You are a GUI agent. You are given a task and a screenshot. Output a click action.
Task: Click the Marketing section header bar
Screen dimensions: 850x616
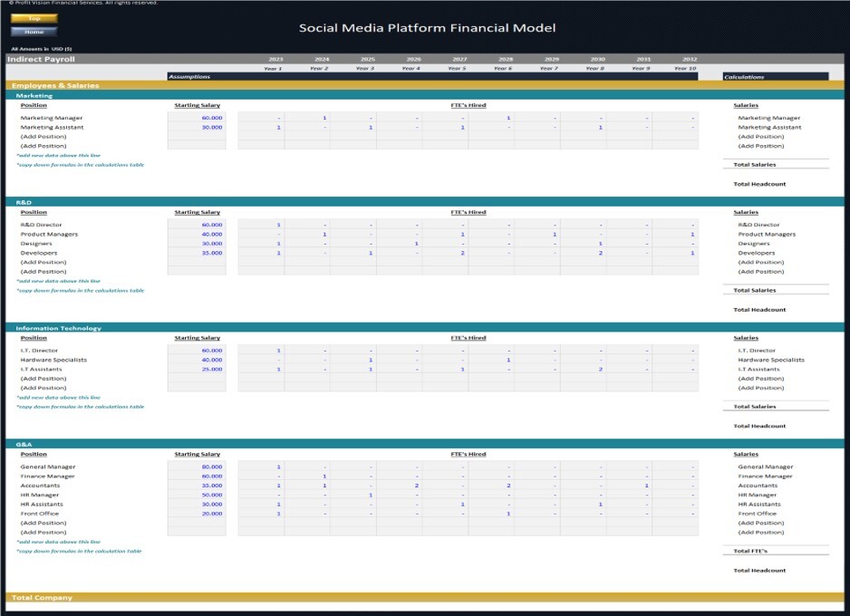(425, 95)
